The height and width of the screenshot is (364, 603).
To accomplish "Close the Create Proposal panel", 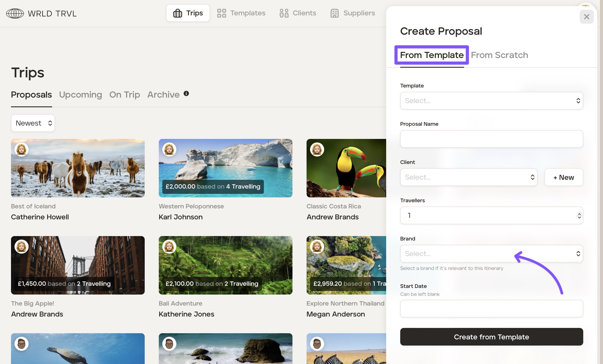I will (x=586, y=17).
